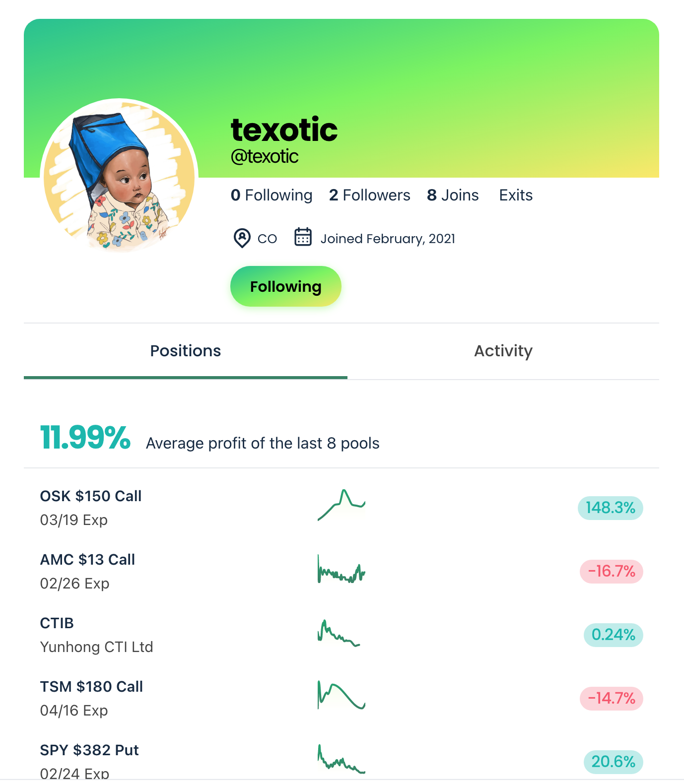Select the CTIB Yunhong CTI Ltd position

[342, 635]
